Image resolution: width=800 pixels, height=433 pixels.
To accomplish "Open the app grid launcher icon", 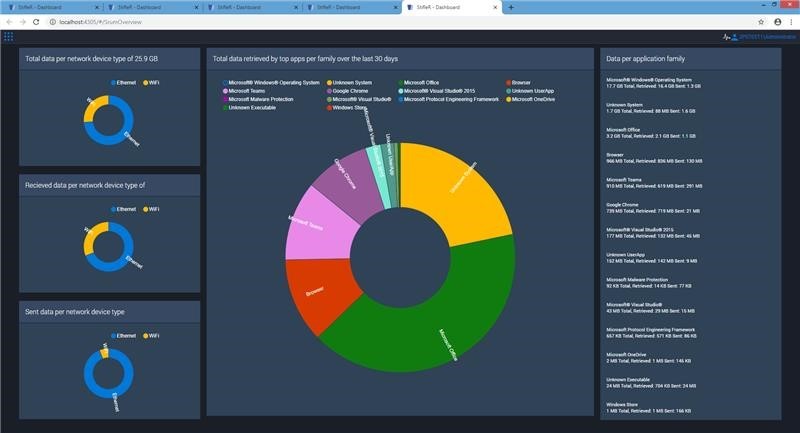I will point(8,36).
